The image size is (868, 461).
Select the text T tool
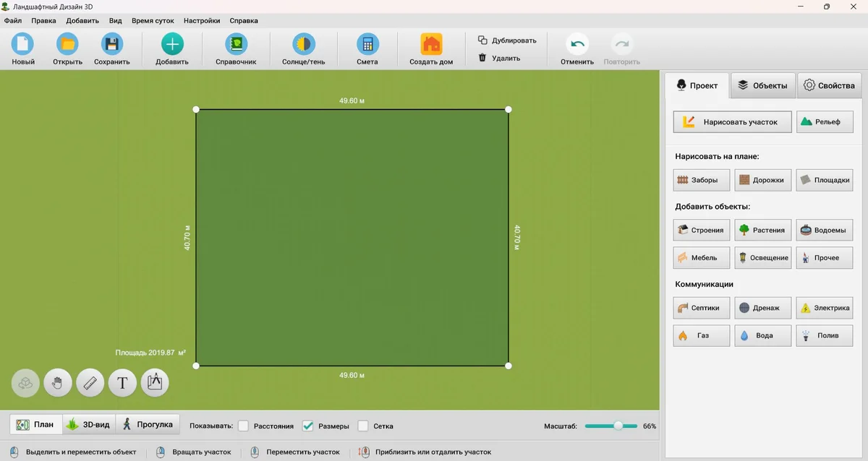tap(122, 383)
